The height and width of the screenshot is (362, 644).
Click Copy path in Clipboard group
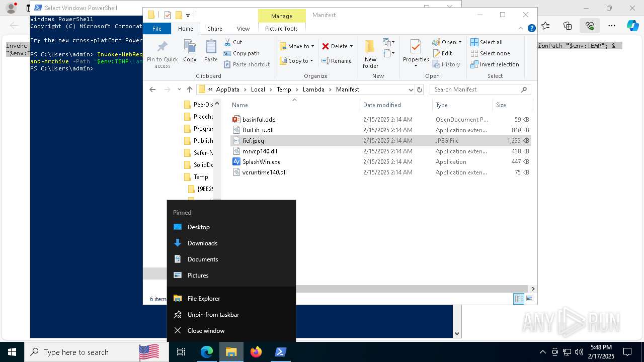[242, 53]
